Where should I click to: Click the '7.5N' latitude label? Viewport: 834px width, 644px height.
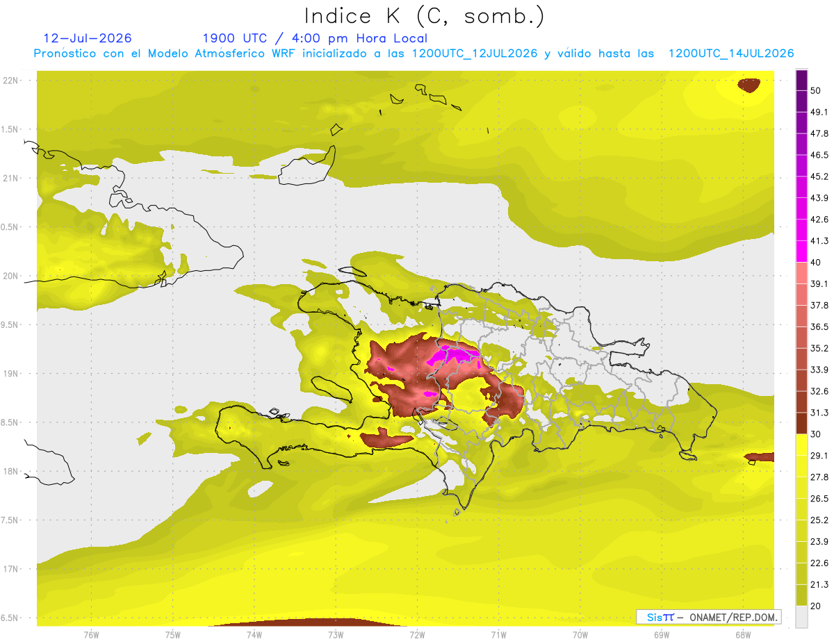tap(10, 520)
